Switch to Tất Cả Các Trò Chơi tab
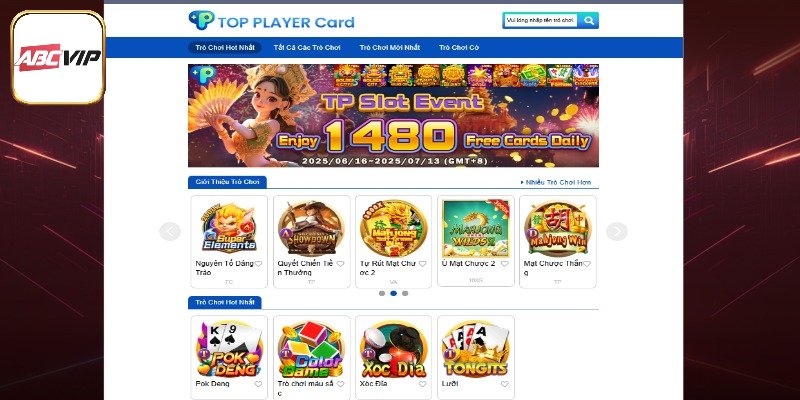This screenshot has height=400, width=800. pos(307,47)
